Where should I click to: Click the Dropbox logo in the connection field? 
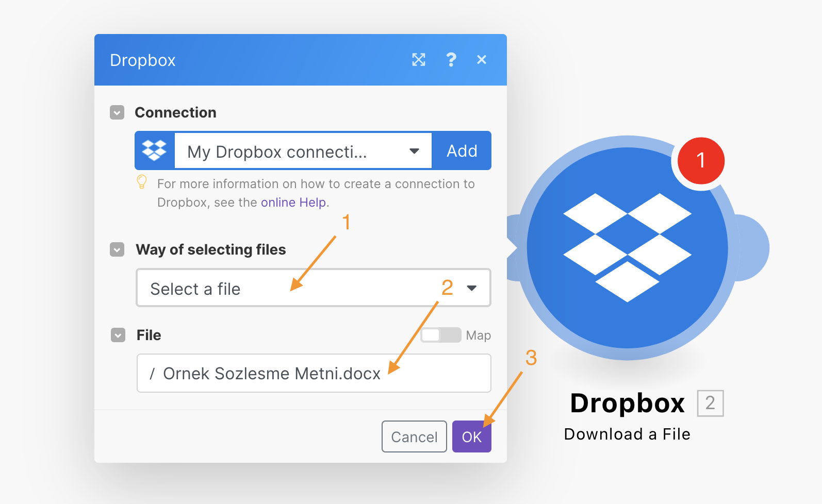coord(154,150)
